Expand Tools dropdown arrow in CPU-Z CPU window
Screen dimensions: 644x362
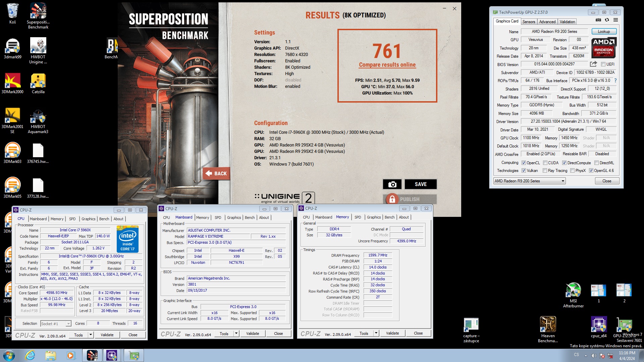[x=91, y=335]
